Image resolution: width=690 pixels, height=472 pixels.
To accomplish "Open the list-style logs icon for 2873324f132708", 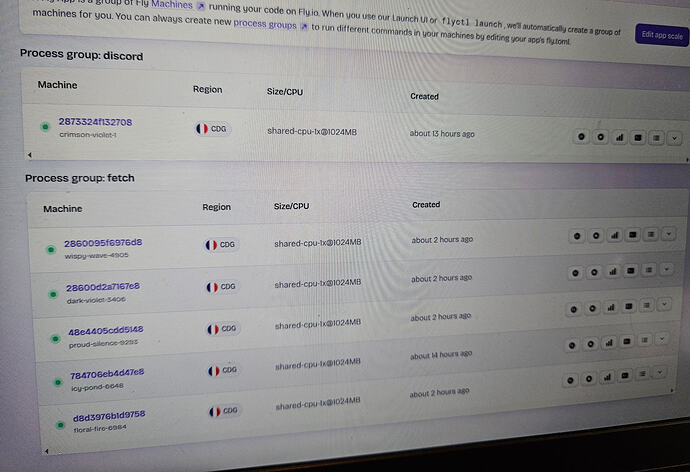I will [x=656, y=139].
